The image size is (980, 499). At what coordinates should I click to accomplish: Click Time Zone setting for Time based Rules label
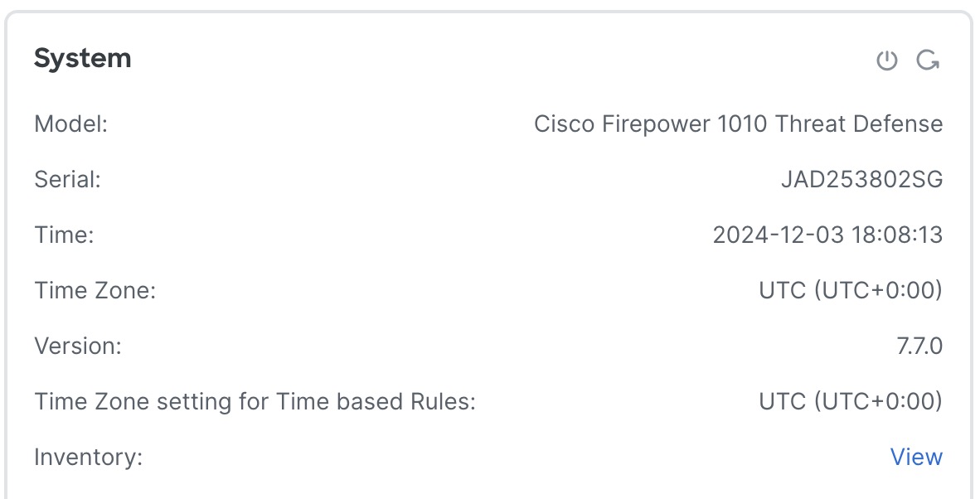click(x=255, y=401)
